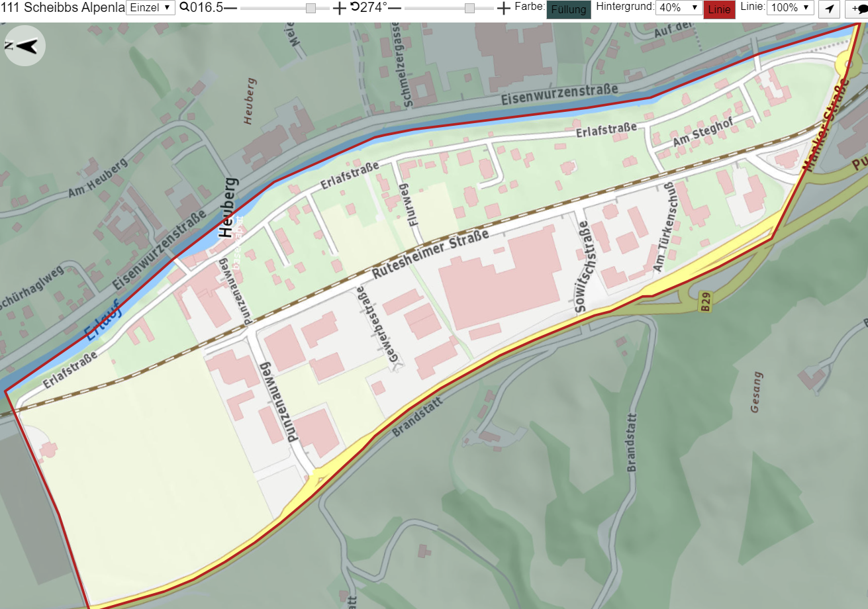The height and width of the screenshot is (609, 868).
Task: Click the B29 road shield on map
Action: tap(706, 304)
